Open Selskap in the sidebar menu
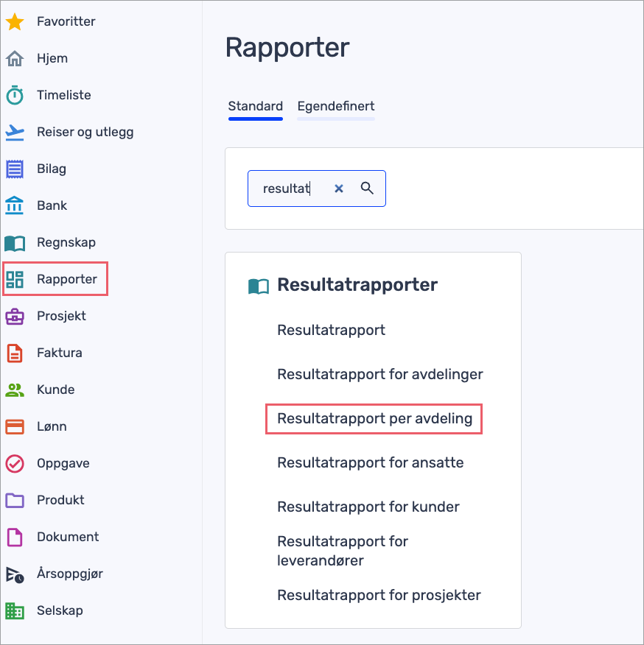644x645 pixels. click(60, 610)
